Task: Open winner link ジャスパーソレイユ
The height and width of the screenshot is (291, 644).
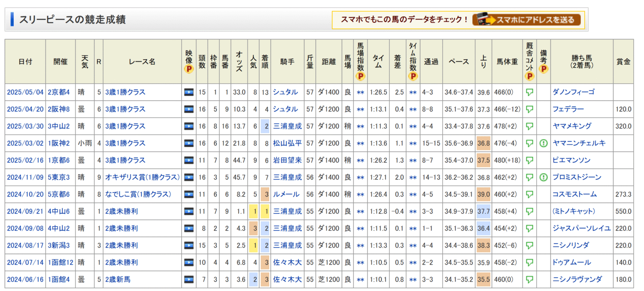Action: click(582, 228)
